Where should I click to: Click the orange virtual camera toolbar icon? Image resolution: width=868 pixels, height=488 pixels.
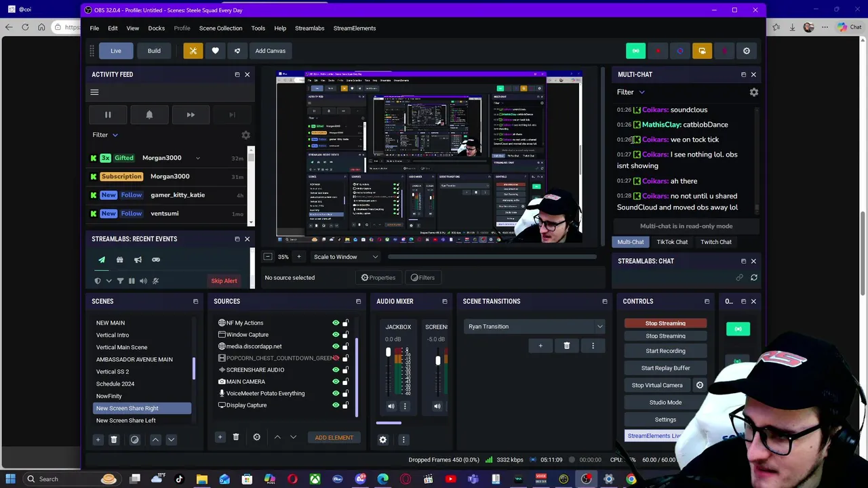pyautogui.click(x=702, y=51)
